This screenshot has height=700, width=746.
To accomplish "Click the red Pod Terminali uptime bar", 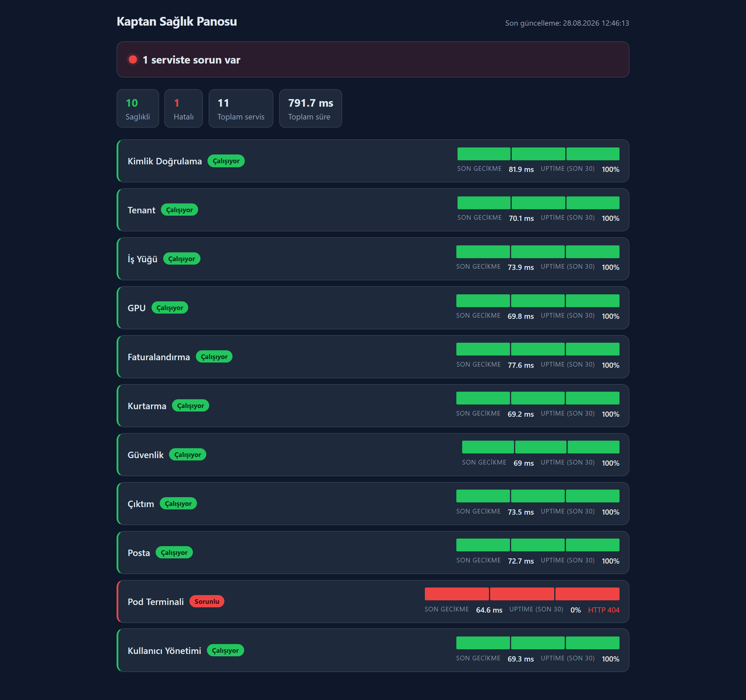I will point(522,594).
